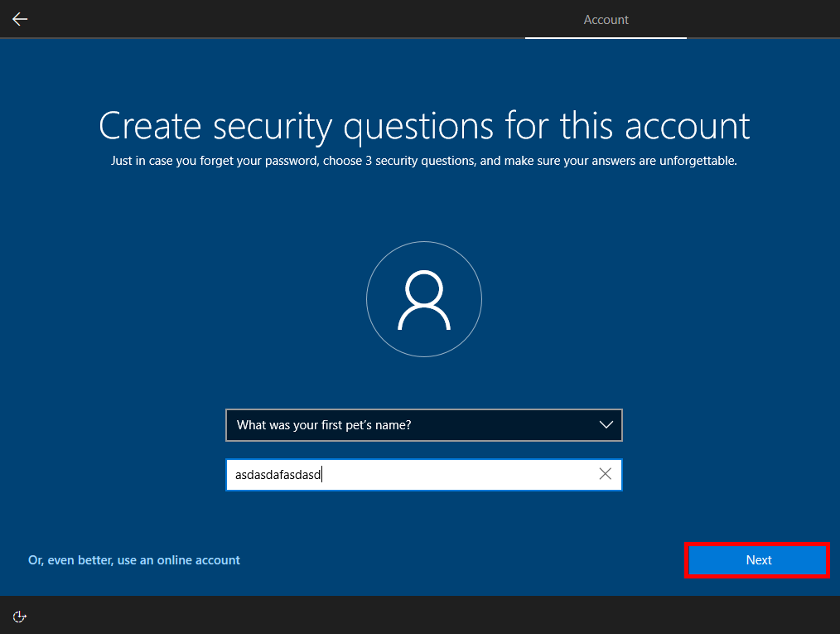Click the typed text "asdasdafasdasd"
840x634 pixels.
point(278,475)
